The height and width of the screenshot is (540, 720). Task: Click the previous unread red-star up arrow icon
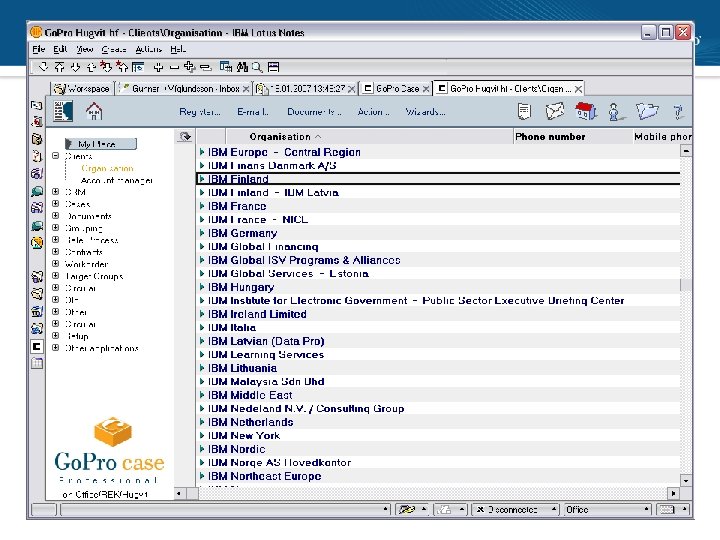coord(122,67)
